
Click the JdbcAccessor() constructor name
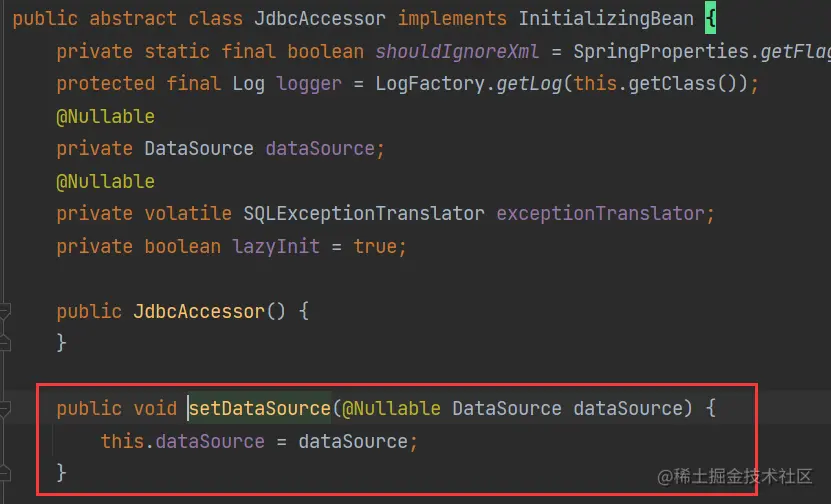coord(199,312)
